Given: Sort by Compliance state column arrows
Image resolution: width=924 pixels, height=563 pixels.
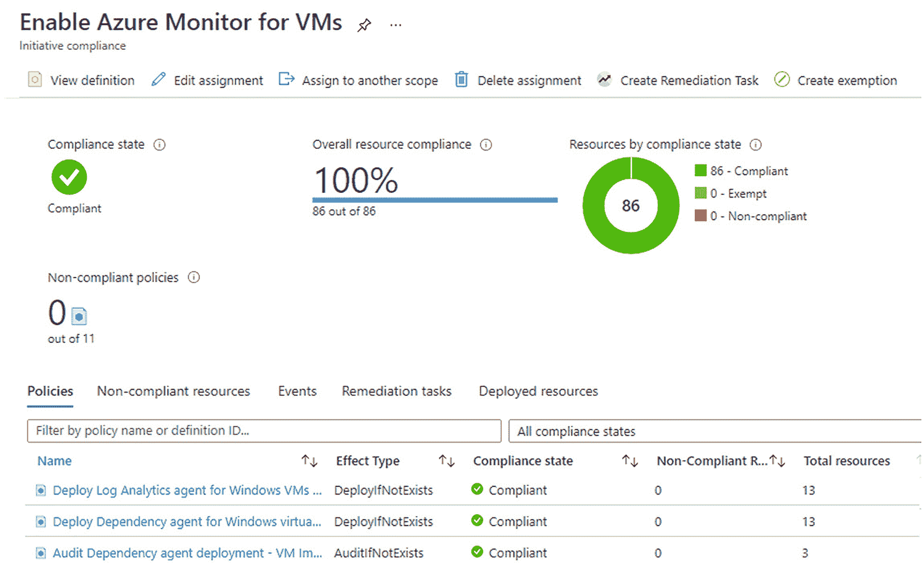Looking at the screenshot, I should click(x=629, y=461).
